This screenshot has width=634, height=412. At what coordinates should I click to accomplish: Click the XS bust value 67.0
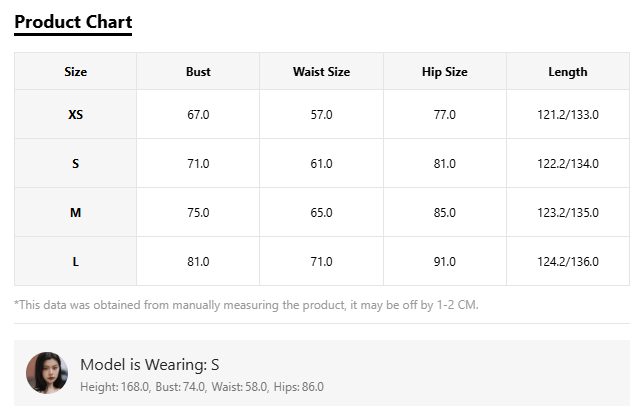tap(198, 114)
